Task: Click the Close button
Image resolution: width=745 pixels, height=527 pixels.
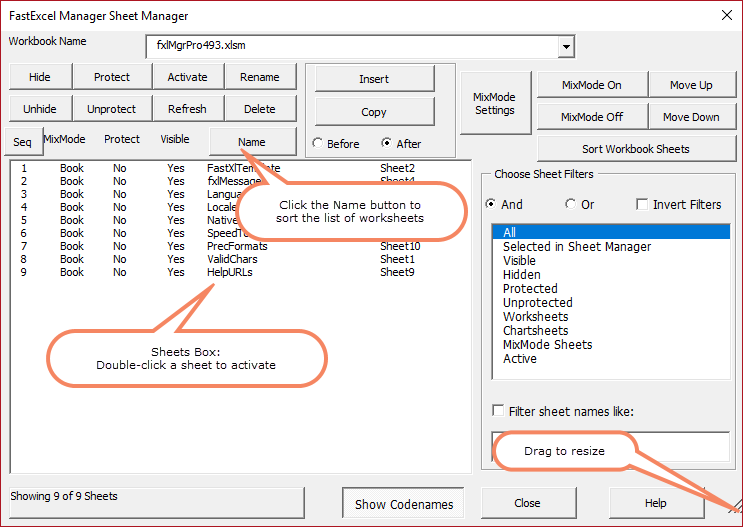Action: coord(527,503)
